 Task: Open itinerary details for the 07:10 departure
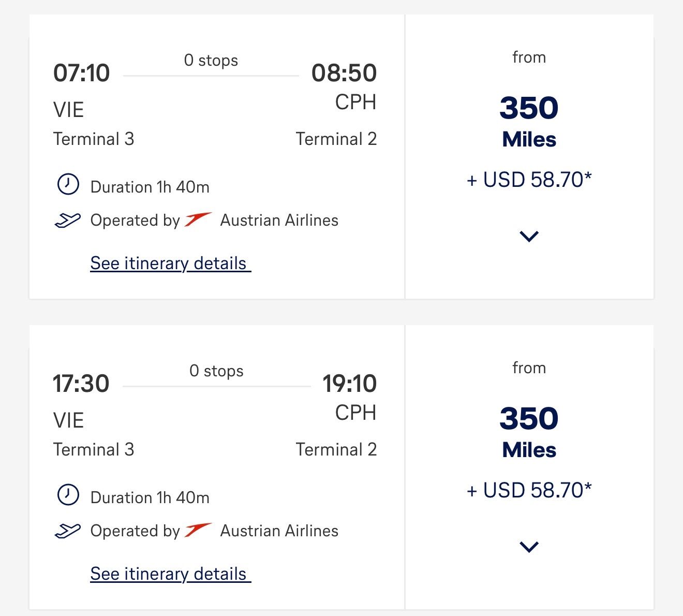[x=170, y=263]
